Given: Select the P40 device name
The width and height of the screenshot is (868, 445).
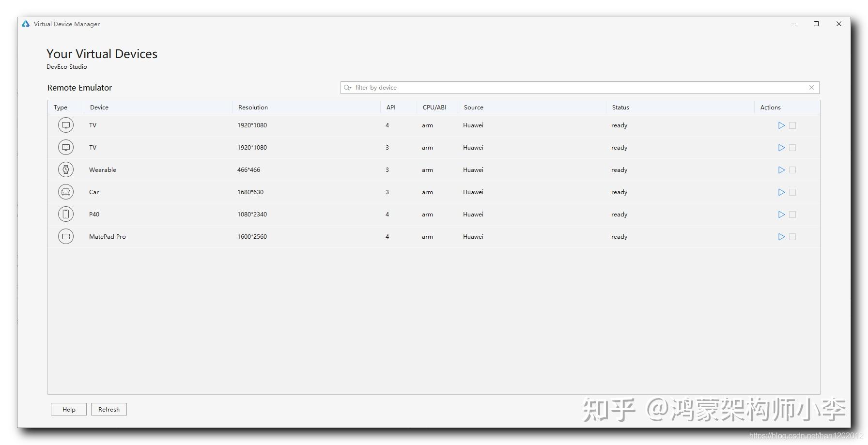Looking at the screenshot, I should 94,215.
